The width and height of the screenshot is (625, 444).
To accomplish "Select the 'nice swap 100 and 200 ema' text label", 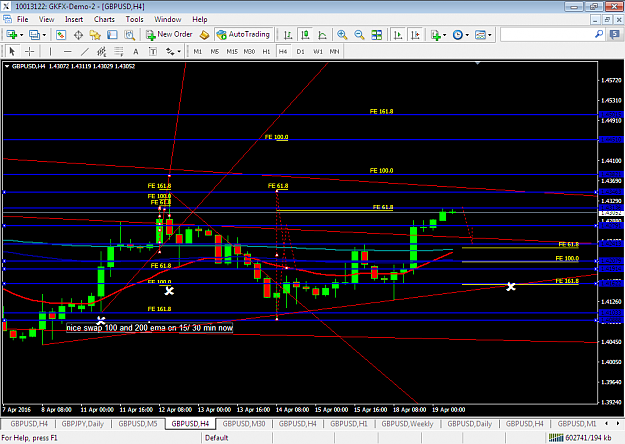I will point(149,328).
